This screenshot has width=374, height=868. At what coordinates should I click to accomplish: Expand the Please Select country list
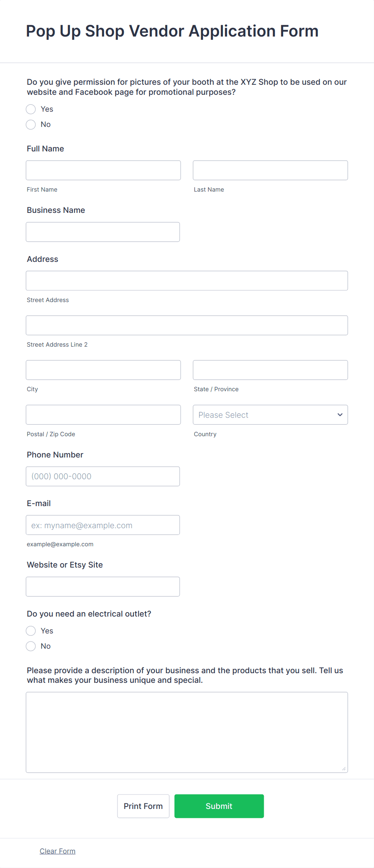pos(270,415)
